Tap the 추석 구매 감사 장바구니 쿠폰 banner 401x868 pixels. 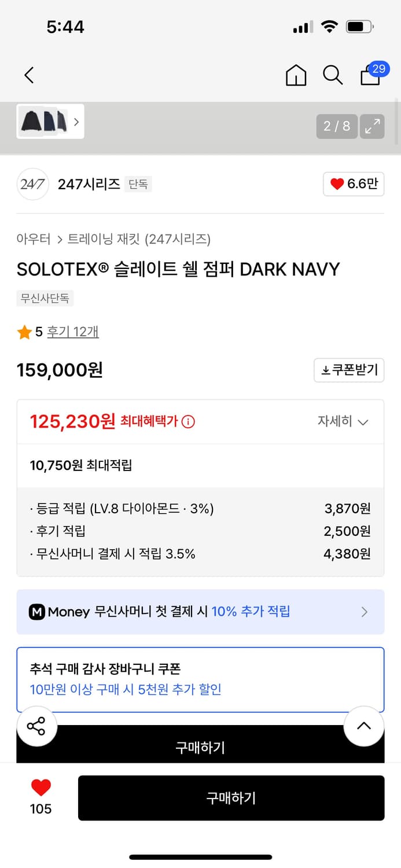click(x=200, y=679)
